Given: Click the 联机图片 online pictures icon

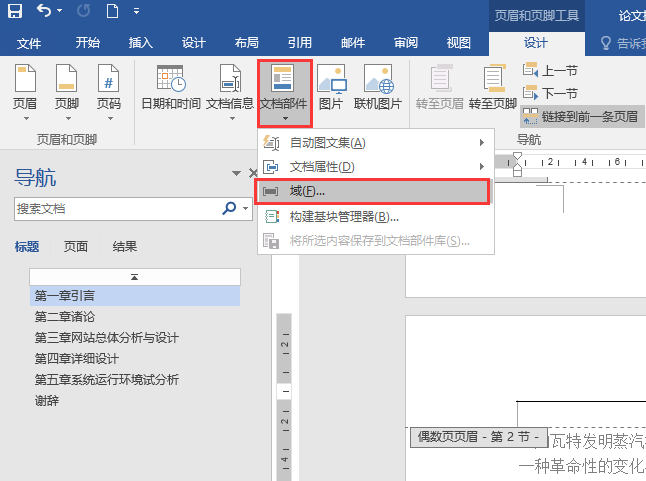Looking at the screenshot, I should click(x=378, y=88).
